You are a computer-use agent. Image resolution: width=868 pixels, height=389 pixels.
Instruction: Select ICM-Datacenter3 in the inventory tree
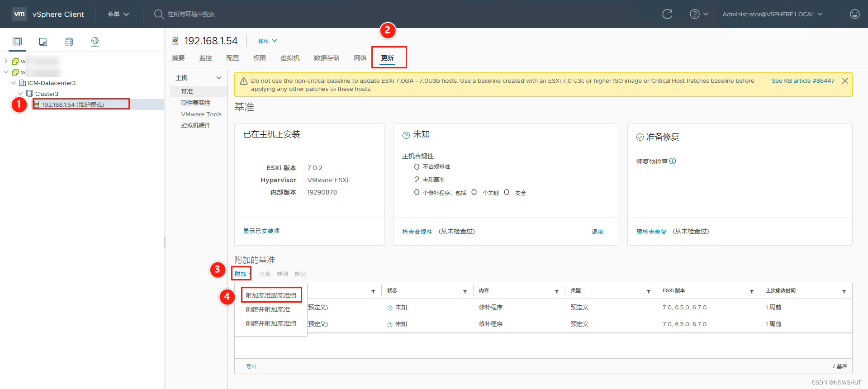tap(52, 83)
